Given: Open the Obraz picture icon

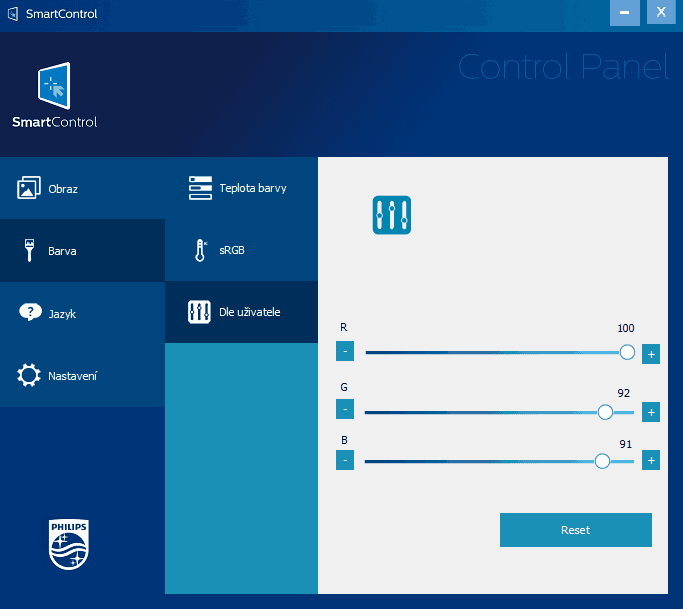Looking at the screenshot, I should [29, 188].
